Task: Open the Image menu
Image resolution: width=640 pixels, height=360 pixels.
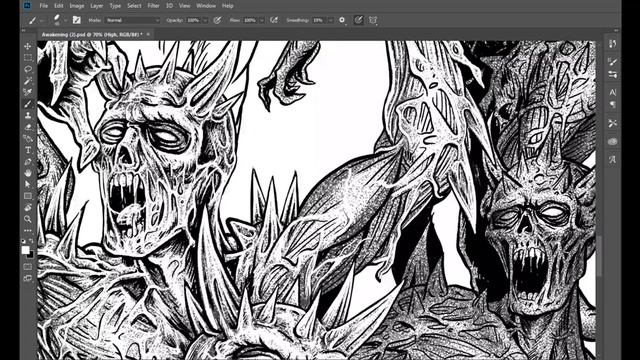Action: [77, 6]
